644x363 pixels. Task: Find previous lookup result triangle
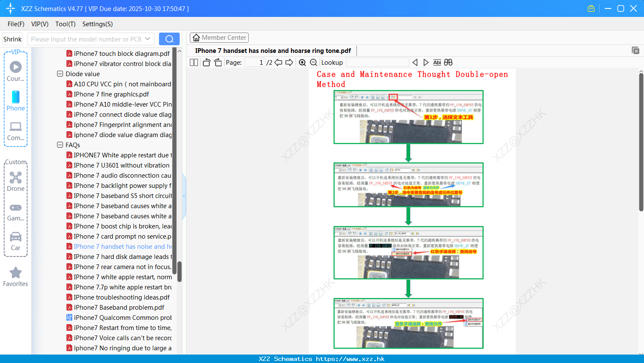click(415, 63)
